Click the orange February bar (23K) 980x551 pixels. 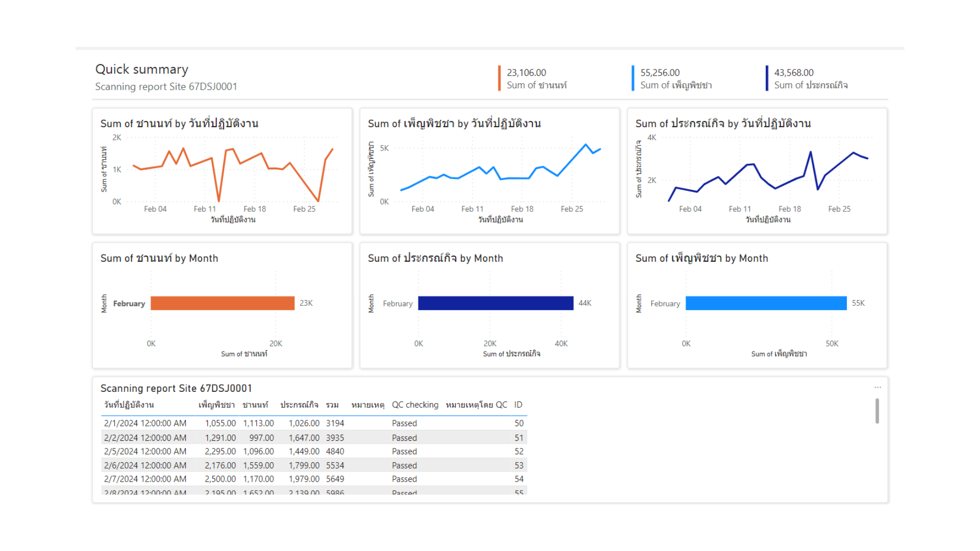click(223, 303)
